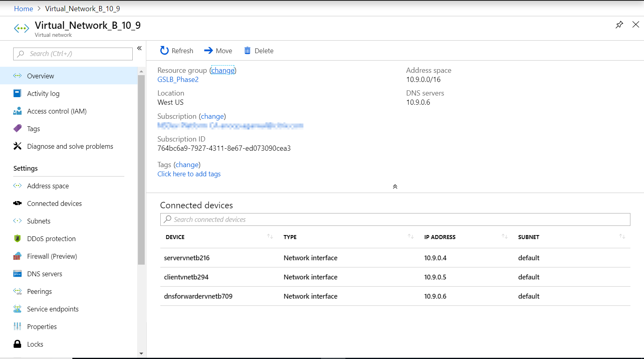Click the Move arrow icon

[208, 50]
